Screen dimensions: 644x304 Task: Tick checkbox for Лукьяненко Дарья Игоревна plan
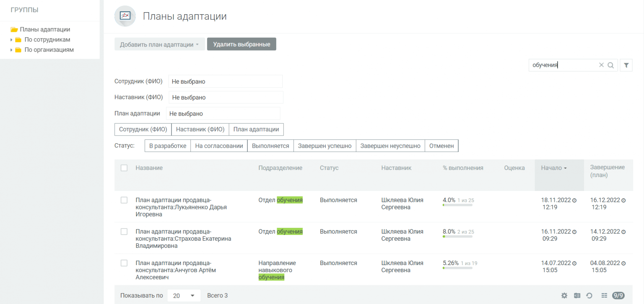(124, 200)
